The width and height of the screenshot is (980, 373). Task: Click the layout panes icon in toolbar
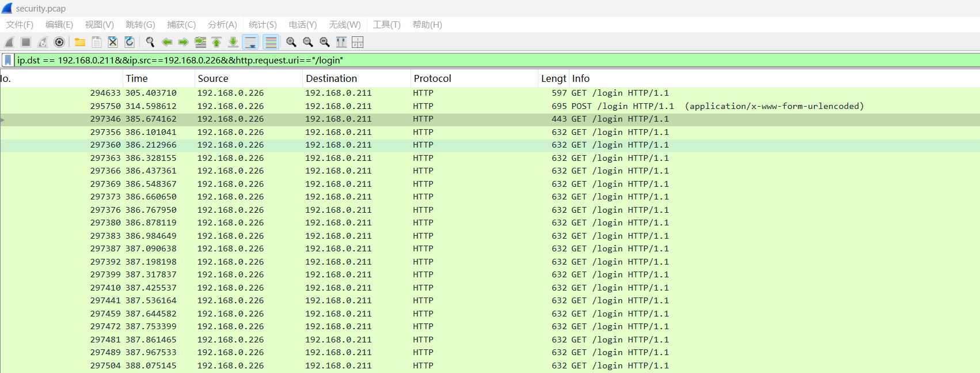pos(358,42)
